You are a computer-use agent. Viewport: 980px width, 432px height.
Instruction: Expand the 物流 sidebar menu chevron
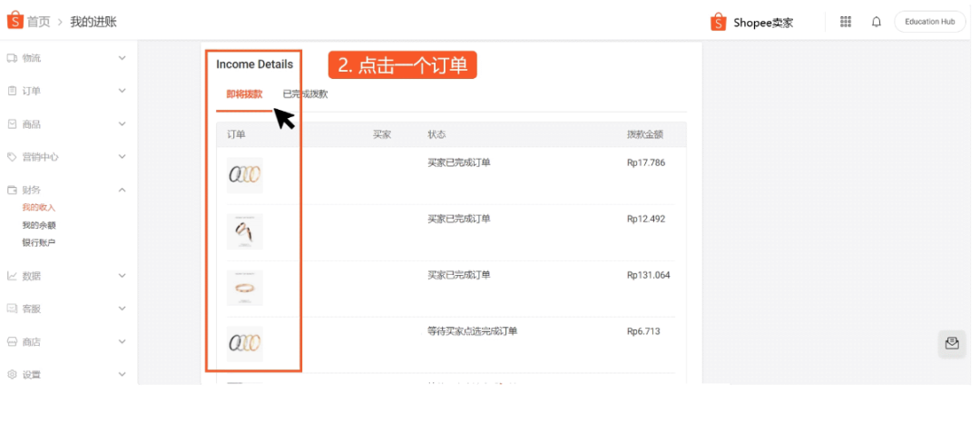click(x=122, y=58)
